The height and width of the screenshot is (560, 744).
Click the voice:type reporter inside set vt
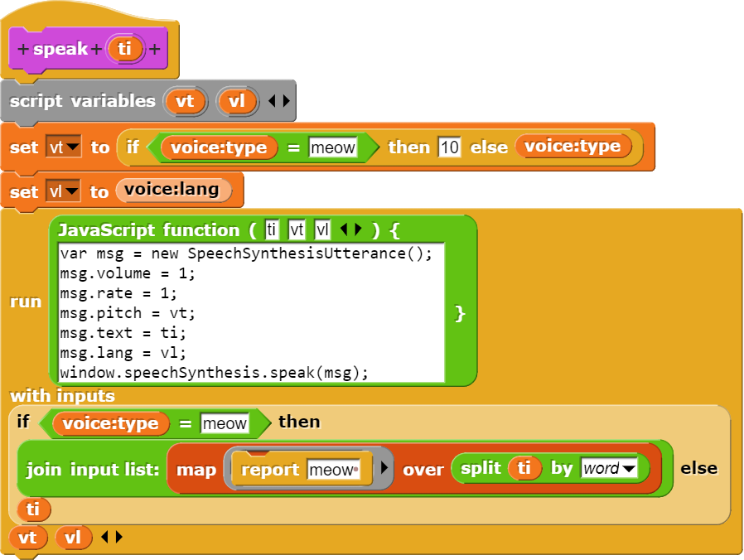220,147
